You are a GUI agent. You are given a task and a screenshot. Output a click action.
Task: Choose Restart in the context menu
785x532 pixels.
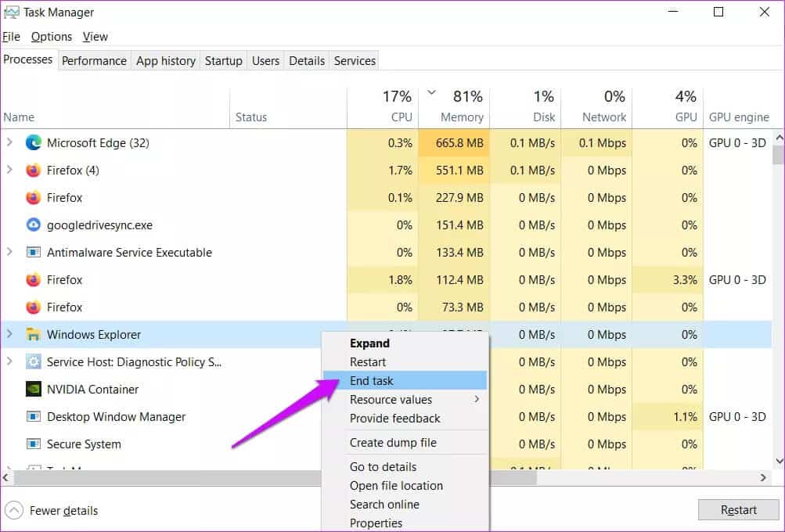click(405, 362)
